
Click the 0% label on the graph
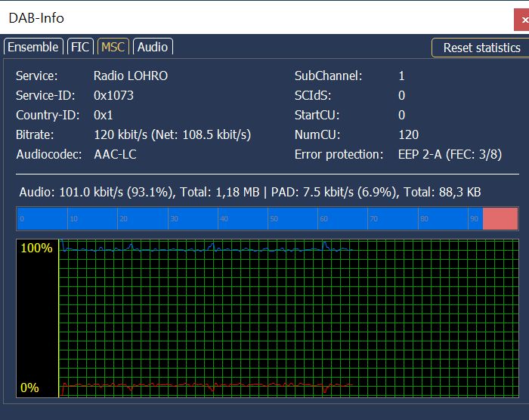pos(29,388)
